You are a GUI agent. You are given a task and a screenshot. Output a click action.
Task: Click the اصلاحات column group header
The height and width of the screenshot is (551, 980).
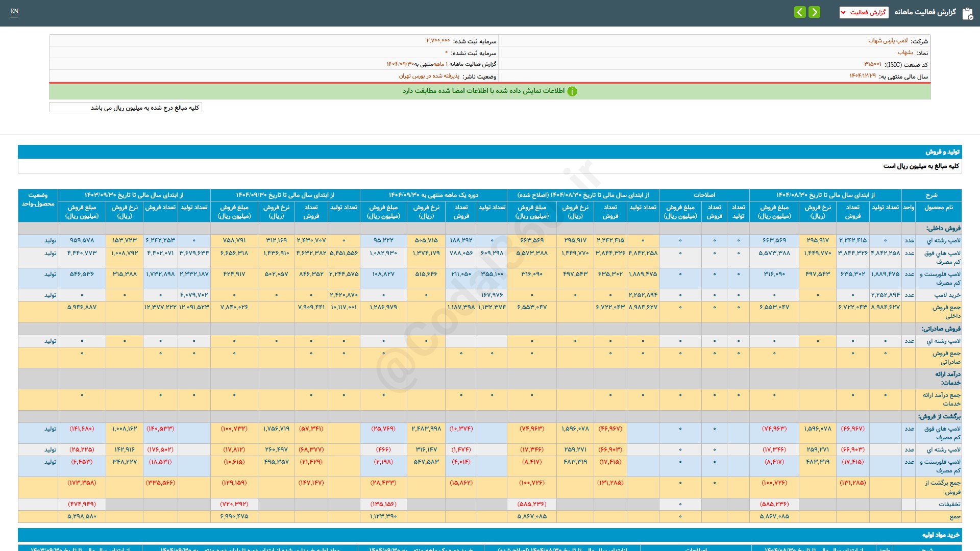(x=704, y=195)
